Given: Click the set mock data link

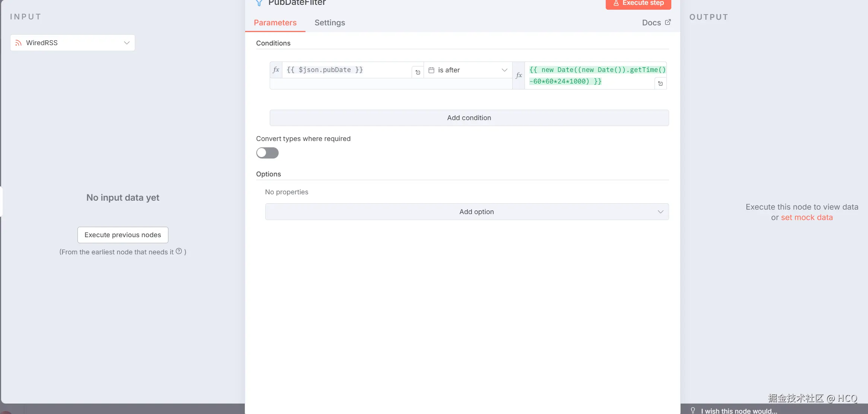Looking at the screenshot, I should coord(807,217).
